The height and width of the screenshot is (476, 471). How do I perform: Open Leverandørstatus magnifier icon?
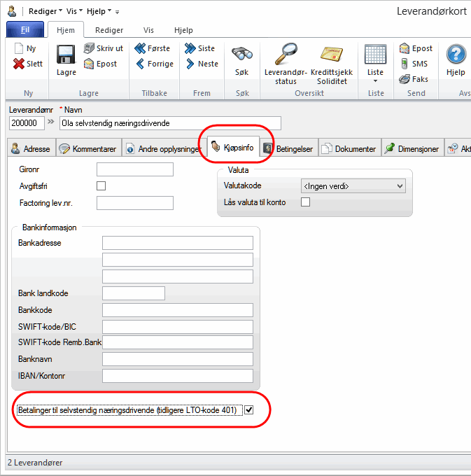(286, 55)
